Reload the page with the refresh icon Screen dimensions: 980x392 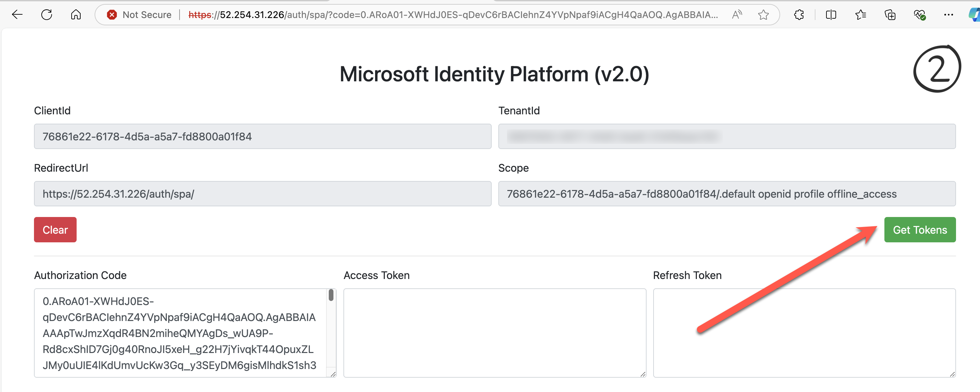tap(46, 15)
